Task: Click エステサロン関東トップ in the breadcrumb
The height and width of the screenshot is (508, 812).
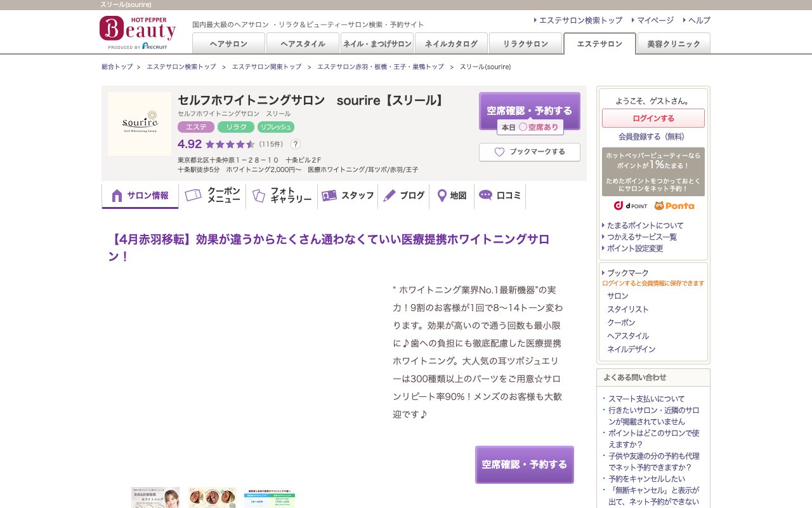Action: tap(266, 67)
